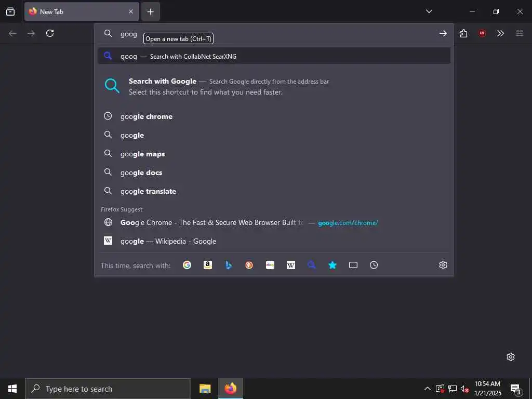Open the Firefox View icon beside the tabs

point(10,11)
